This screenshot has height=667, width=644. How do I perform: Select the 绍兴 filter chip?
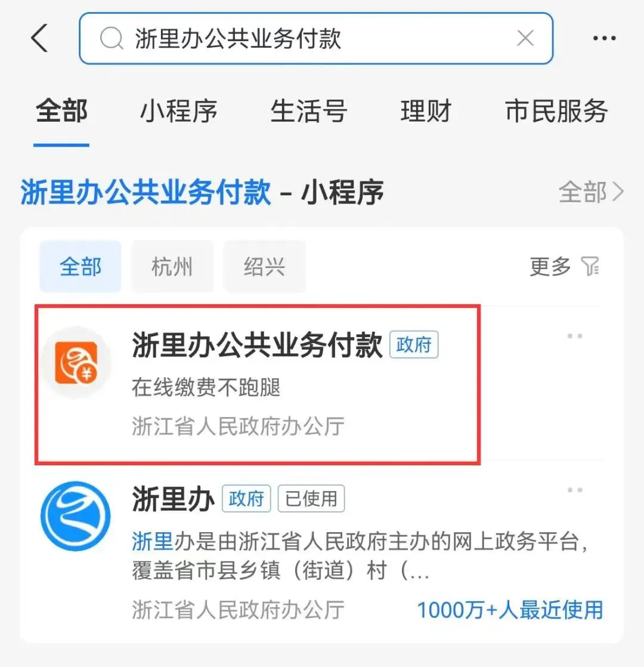click(x=264, y=267)
